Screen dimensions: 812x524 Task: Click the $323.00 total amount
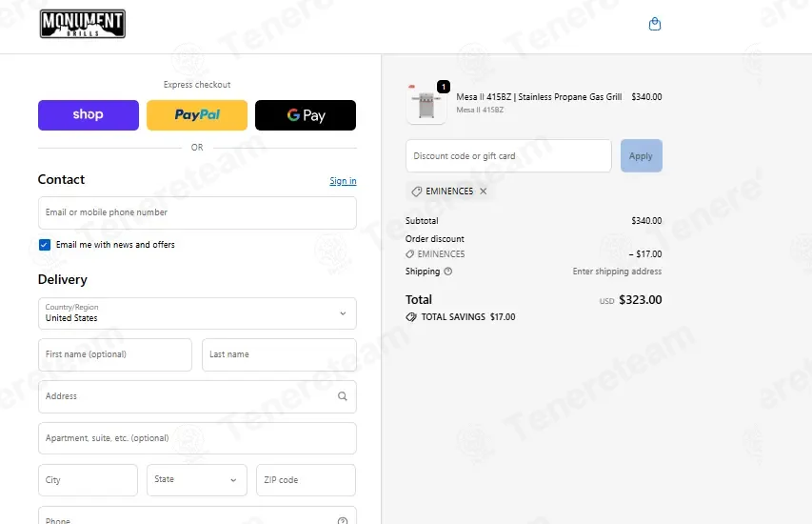click(x=640, y=299)
